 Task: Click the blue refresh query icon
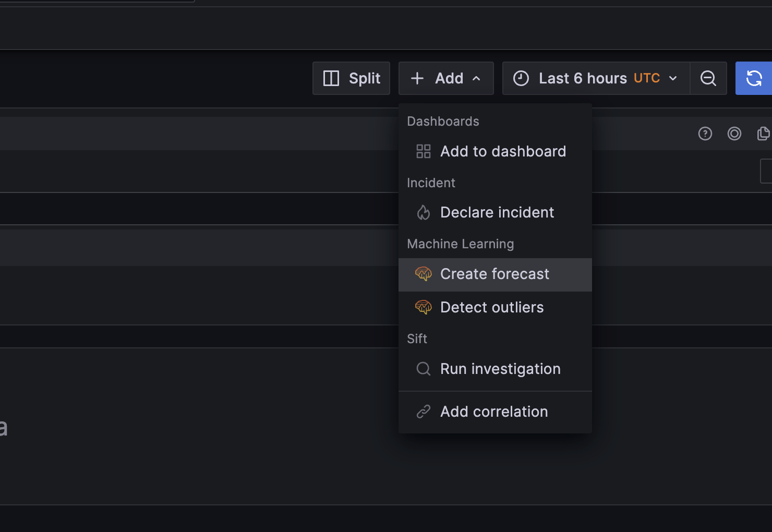click(754, 78)
